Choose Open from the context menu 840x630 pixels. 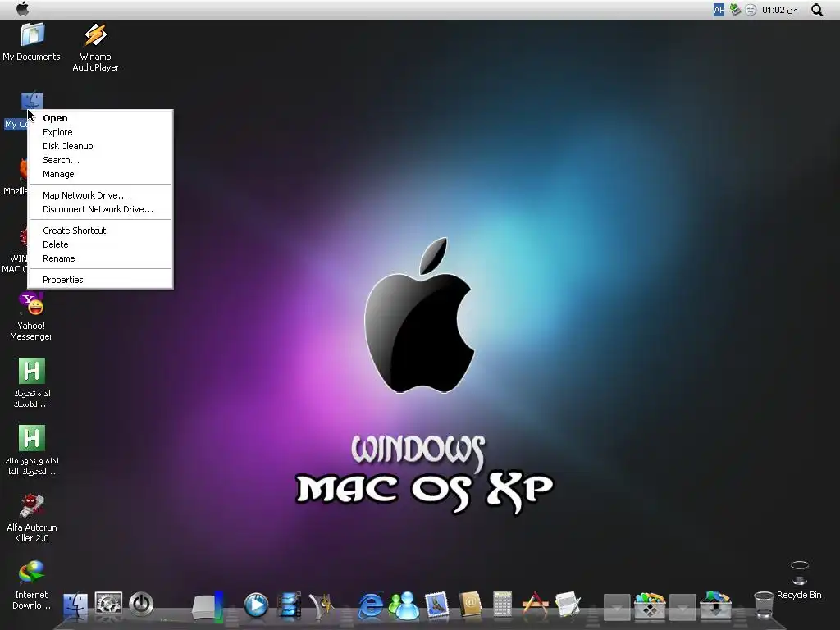[100, 118]
